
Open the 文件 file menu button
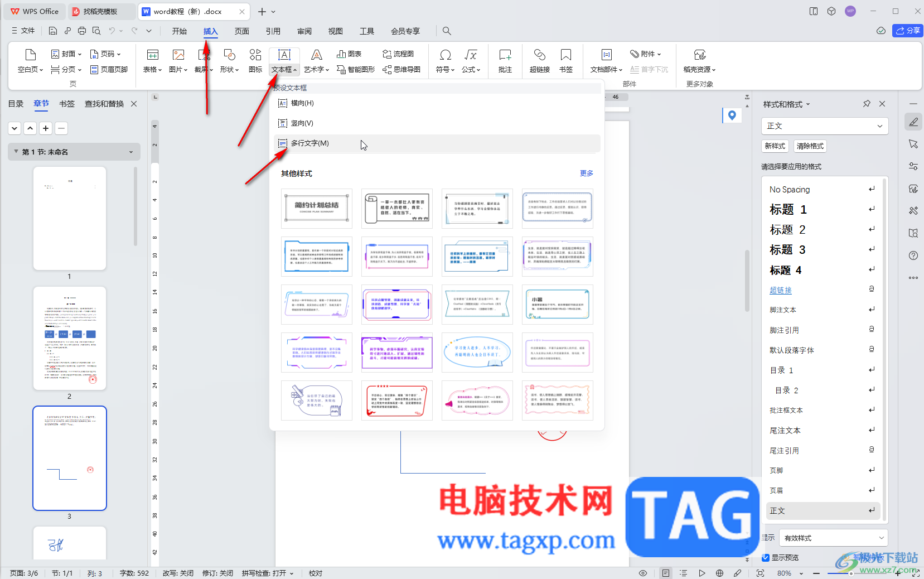(x=23, y=31)
